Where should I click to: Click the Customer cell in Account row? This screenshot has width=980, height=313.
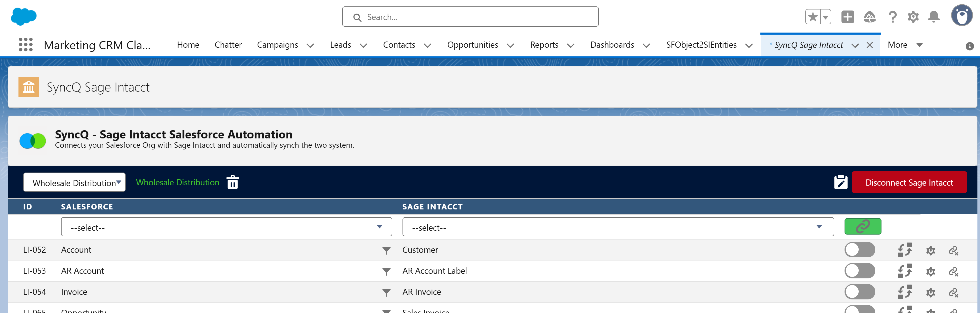pos(420,250)
